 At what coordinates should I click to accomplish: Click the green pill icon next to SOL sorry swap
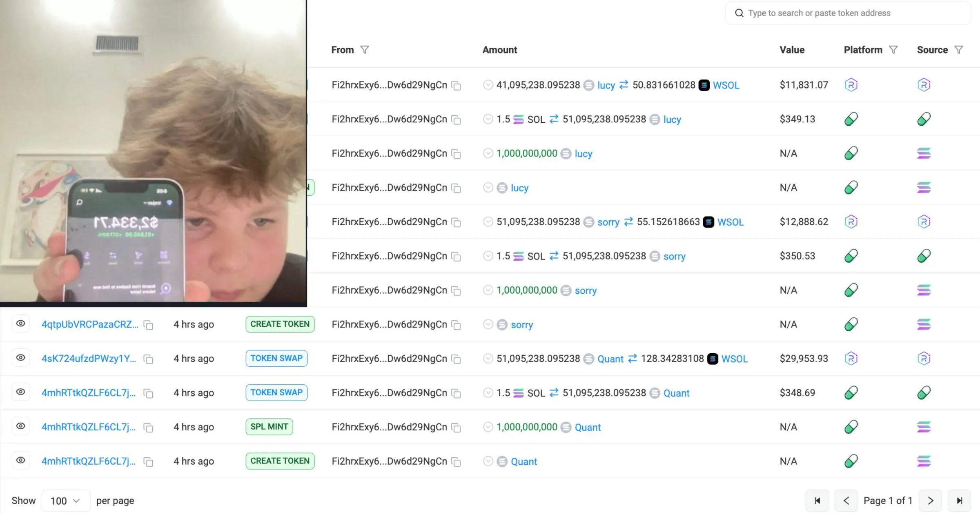tap(851, 256)
